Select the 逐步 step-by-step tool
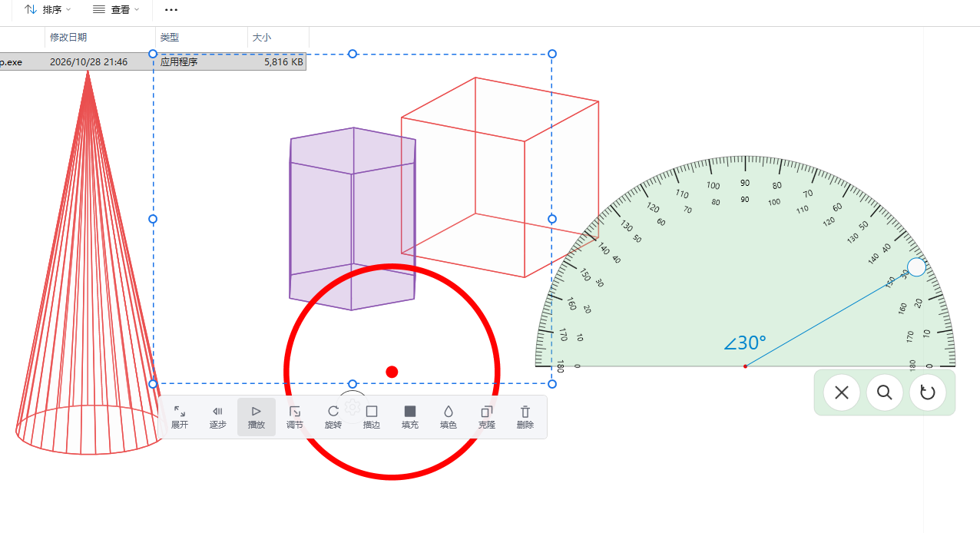Image resolution: width=980 pixels, height=533 pixels. pos(217,417)
